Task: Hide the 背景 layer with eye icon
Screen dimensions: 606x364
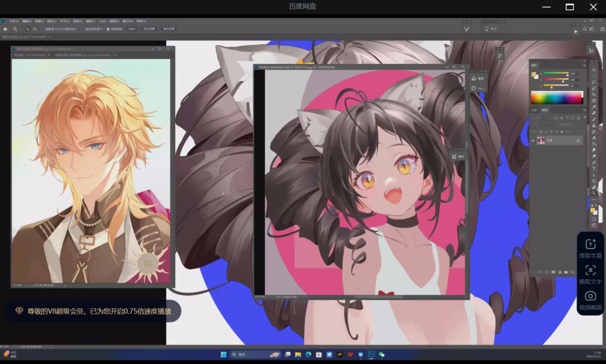Action: (533, 141)
